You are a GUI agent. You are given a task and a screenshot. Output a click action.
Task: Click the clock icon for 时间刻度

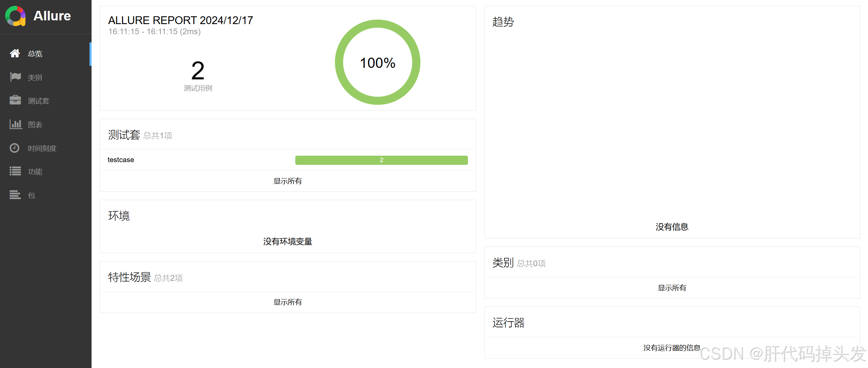[x=15, y=148]
